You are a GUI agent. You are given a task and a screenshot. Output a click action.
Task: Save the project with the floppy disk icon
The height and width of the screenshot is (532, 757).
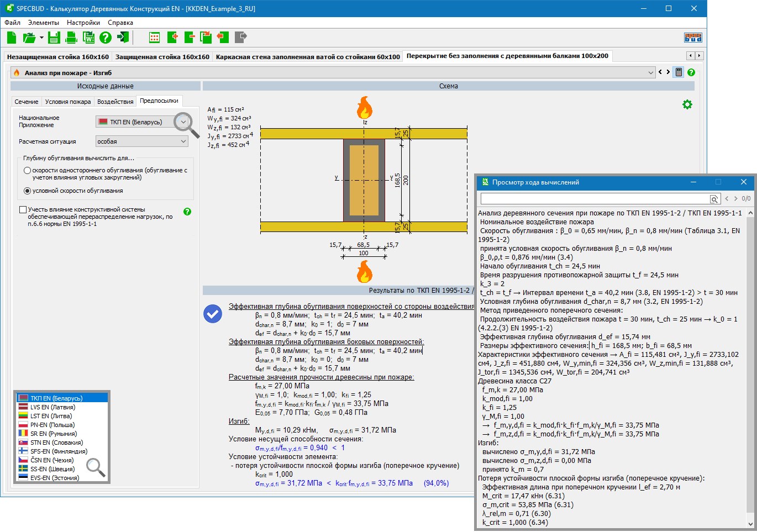tap(54, 38)
